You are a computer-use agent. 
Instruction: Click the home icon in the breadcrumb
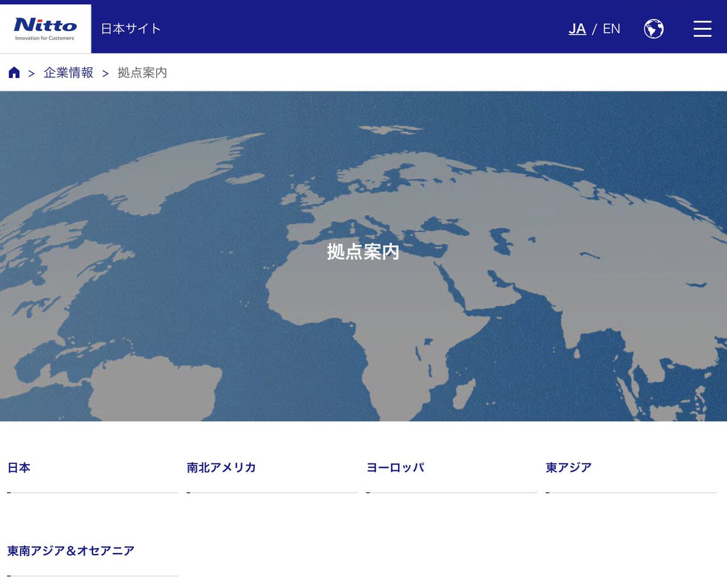(14, 72)
